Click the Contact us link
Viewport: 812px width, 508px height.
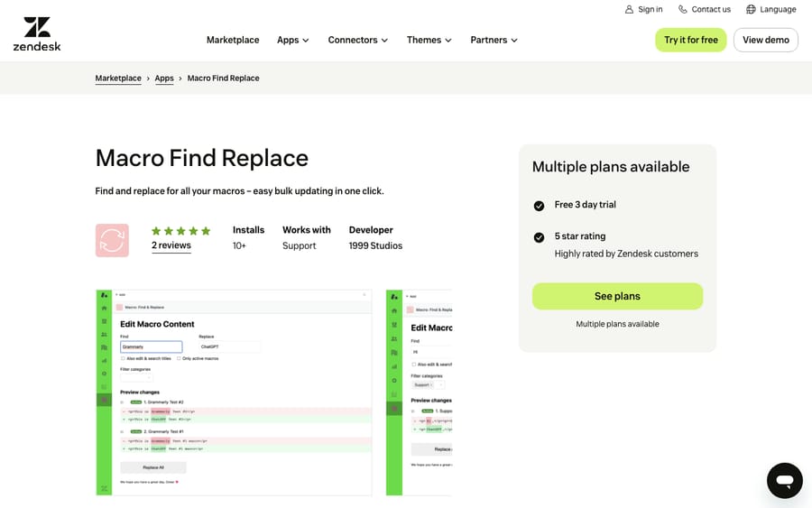(x=705, y=9)
